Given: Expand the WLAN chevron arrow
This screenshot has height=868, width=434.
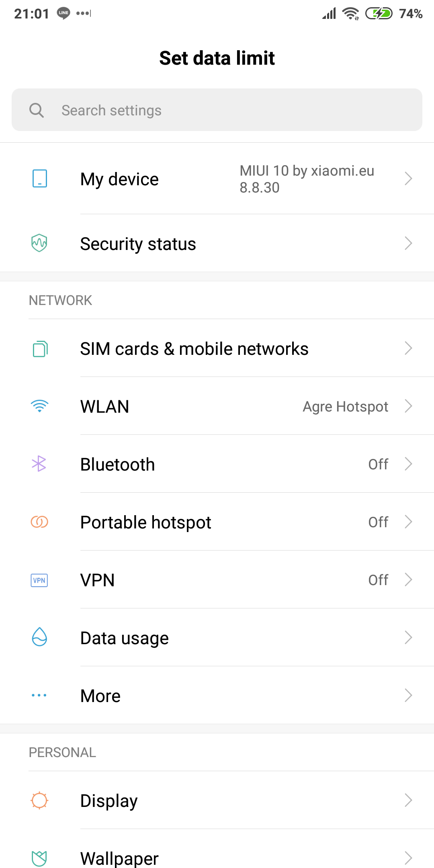Looking at the screenshot, I should [x=408, y=406].
